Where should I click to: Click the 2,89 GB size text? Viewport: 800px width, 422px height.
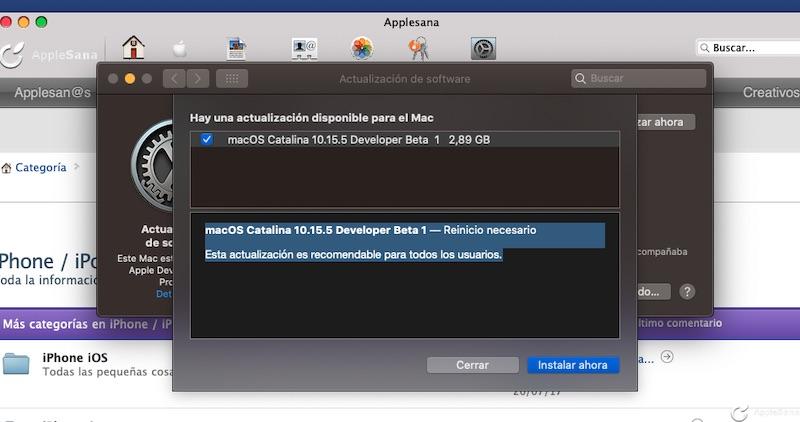tap(469, 140)
